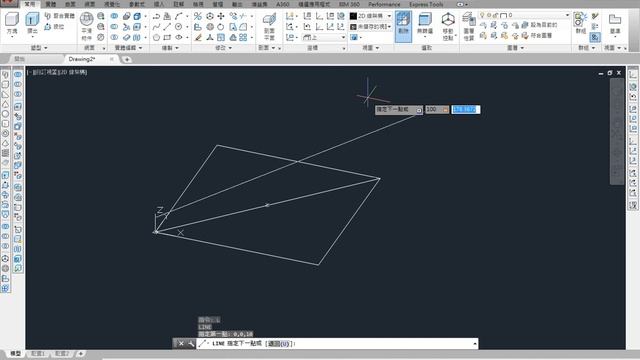Image resolution: width=640 pixels, height=360 pixels.
Task: Click the Undo option in command line
Action: tap(279, 344)
